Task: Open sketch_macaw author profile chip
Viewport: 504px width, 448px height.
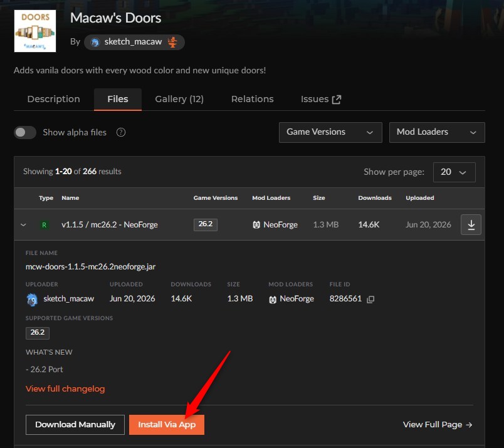Action: [x=134, y=42]
